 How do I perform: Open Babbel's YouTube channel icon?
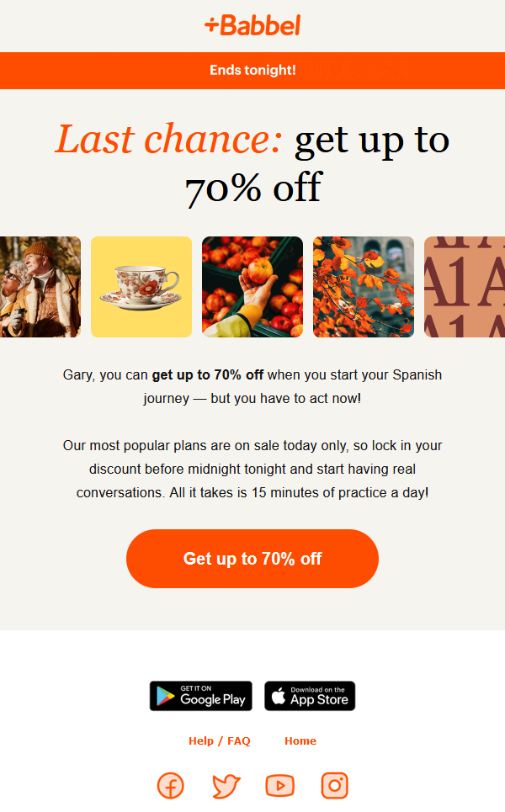(279, 785)
